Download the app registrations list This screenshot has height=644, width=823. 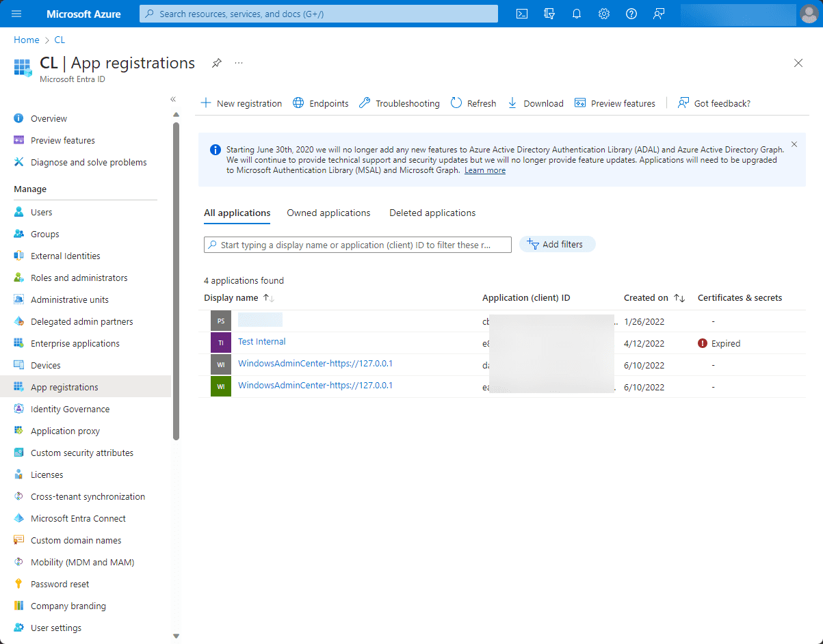pyautogui.click(x=536, y=103)
